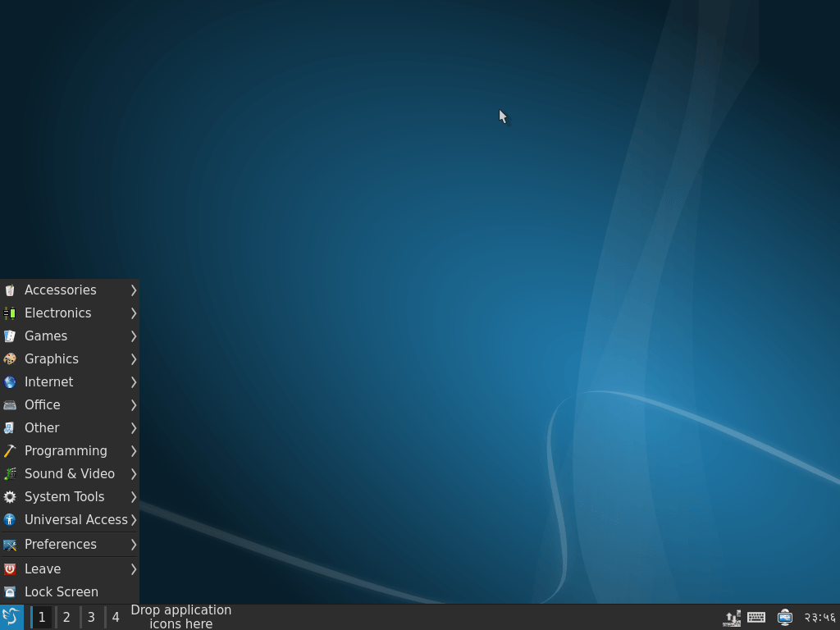Expand the System Tools submenu arrow
Image resolution: width=840 pixels, height=630 pixels.
[134, 498]
